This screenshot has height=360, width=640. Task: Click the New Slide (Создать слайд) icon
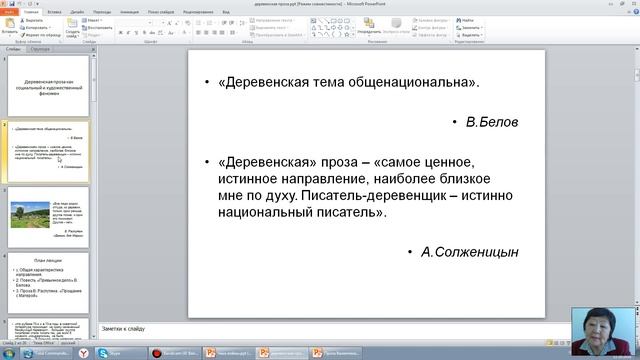click(72, 23)
